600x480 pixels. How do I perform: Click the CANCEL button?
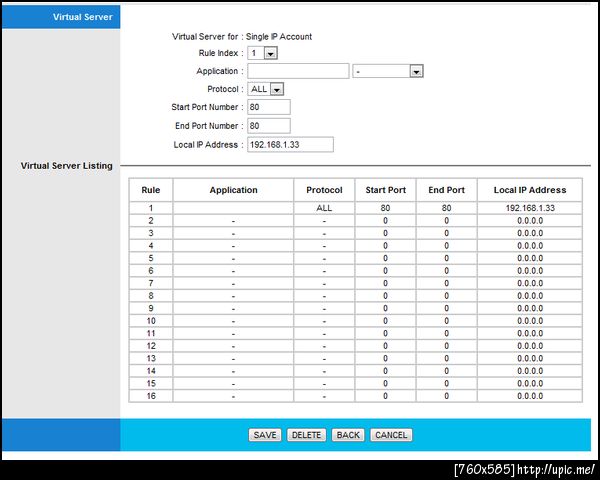click(x=391, y=435)
